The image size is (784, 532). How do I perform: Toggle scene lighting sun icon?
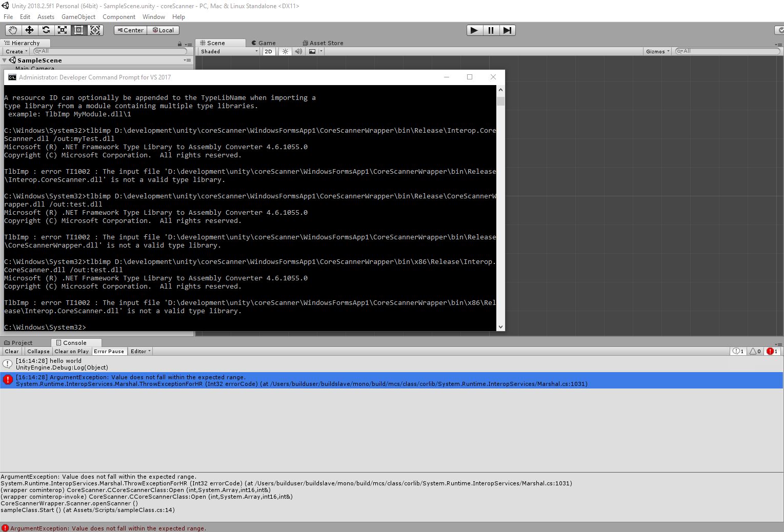286,51
